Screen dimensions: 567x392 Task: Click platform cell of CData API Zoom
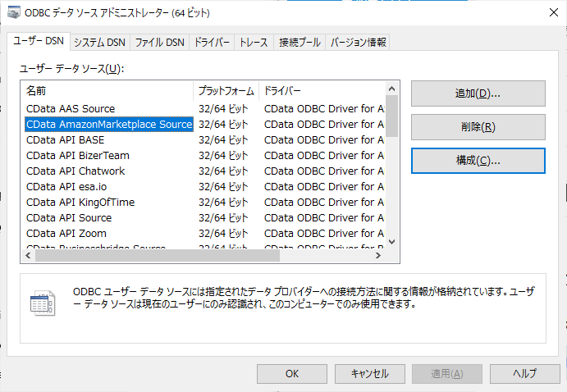point(223,234)
